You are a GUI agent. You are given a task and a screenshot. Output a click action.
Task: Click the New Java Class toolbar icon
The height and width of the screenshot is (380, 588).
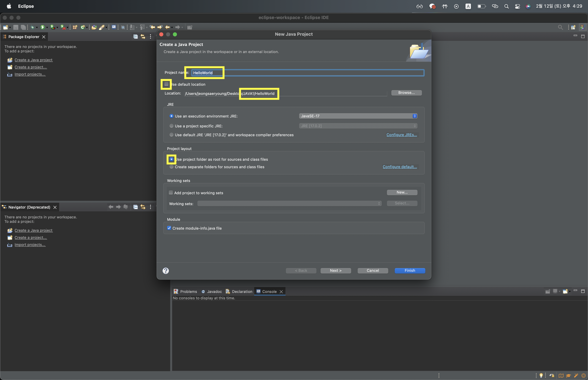pyautogui.click(x=83, y=27)
